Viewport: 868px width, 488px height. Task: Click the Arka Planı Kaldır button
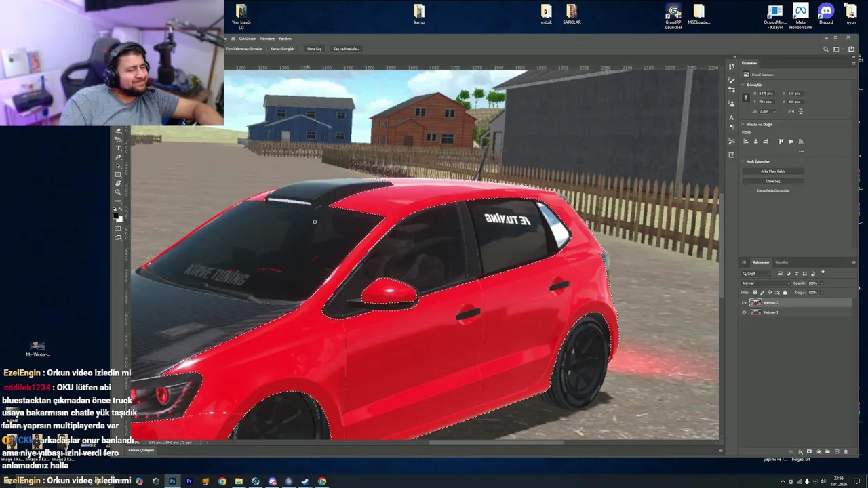[773, 171]
